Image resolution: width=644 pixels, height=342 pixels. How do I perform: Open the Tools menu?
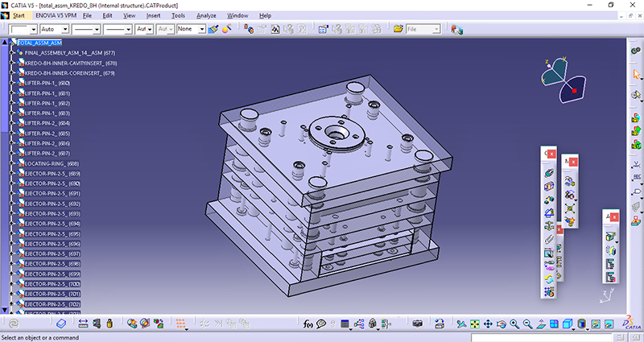178,15
